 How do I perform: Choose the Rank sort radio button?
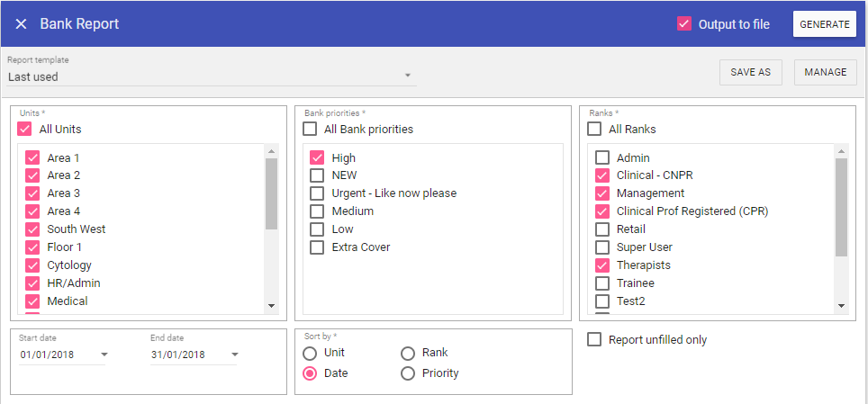(x=408, y=353)
